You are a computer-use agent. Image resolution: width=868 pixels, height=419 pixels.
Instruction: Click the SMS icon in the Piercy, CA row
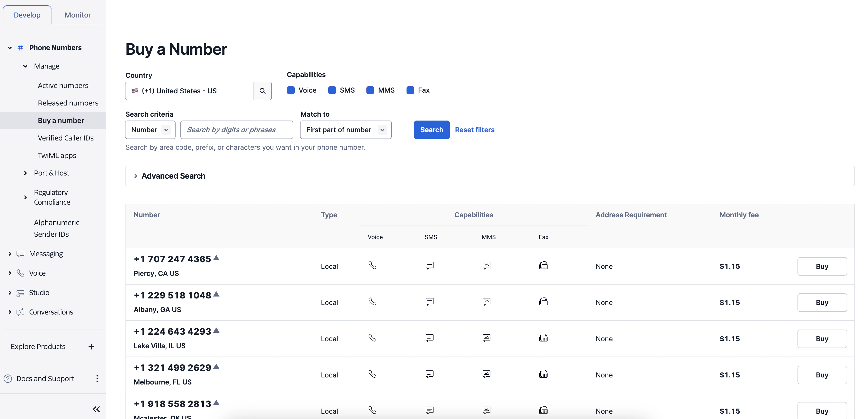[429, 265]
